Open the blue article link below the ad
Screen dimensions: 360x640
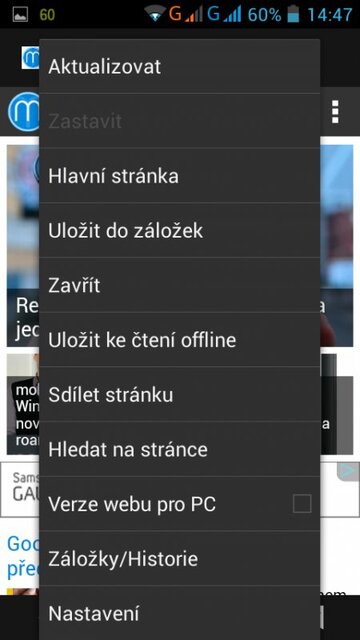coord(23,556)
